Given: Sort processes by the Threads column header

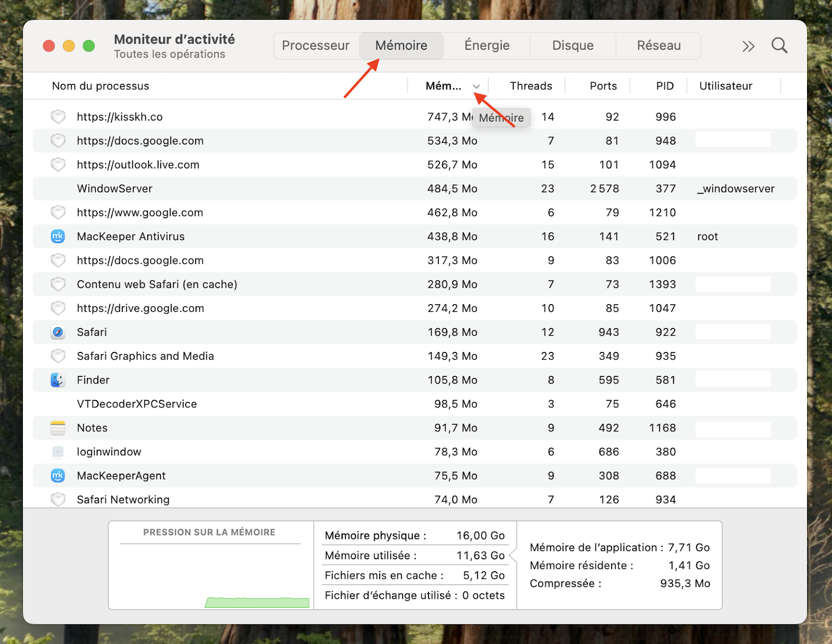Looking at the screenshot, I should click(x=530, y=86).
